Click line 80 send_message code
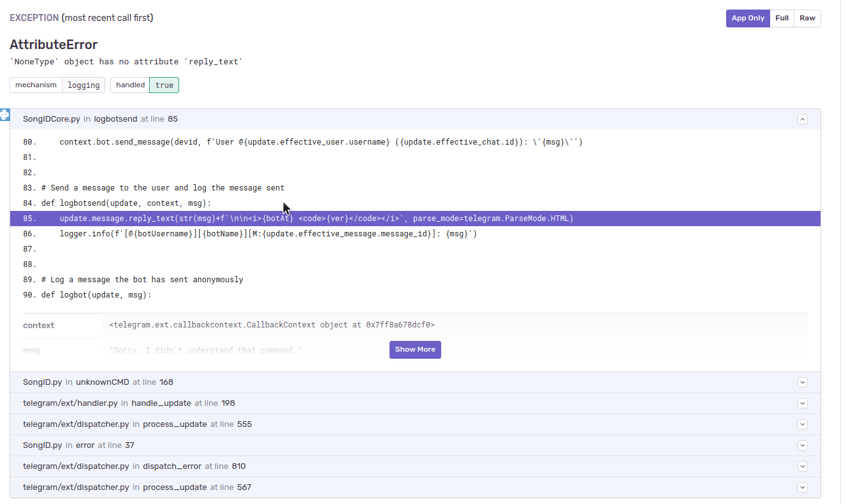Image resolution: width=846 pixels, height=504 pixels. click(321, 142)
